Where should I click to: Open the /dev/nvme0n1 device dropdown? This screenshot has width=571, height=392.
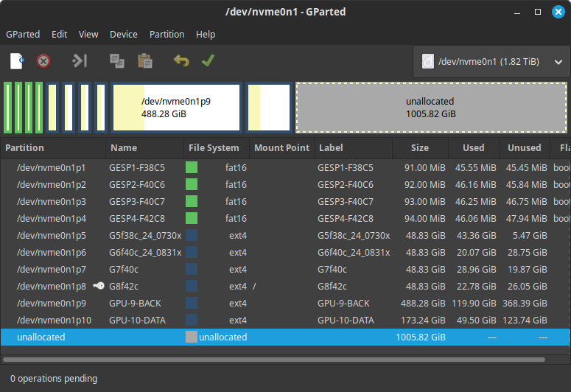pos(491,62)
